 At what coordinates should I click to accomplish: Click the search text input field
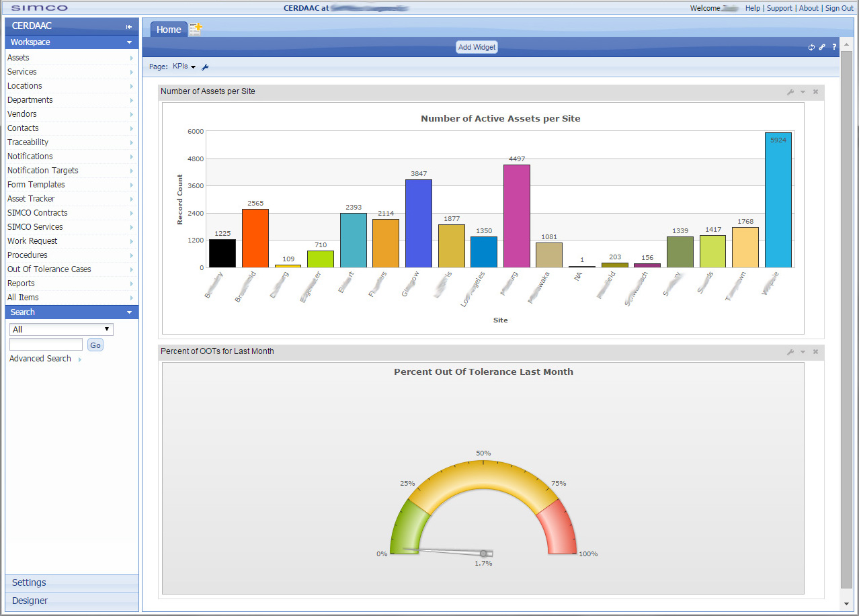(46, 345)
